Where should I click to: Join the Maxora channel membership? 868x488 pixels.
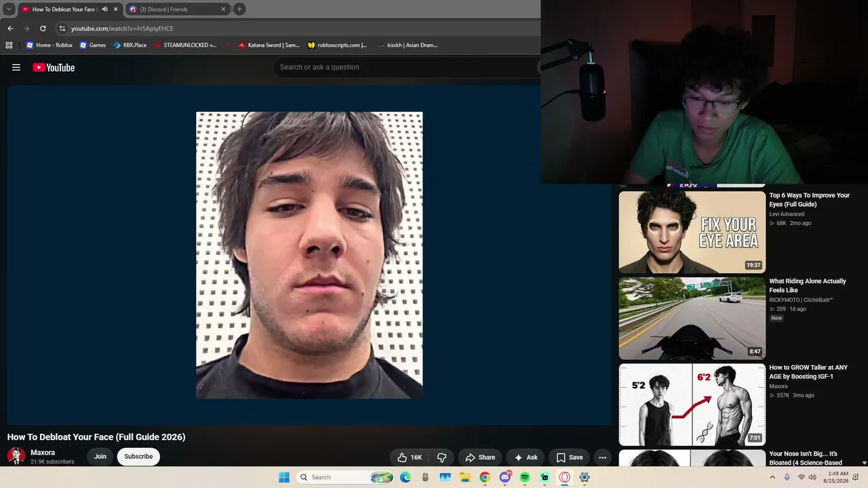100,457
